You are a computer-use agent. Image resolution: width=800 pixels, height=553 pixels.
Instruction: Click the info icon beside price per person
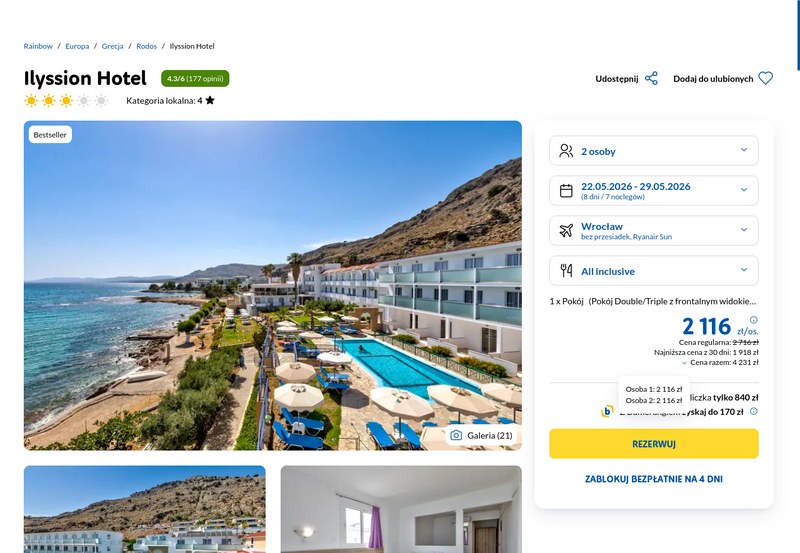(x=754, y=320)
